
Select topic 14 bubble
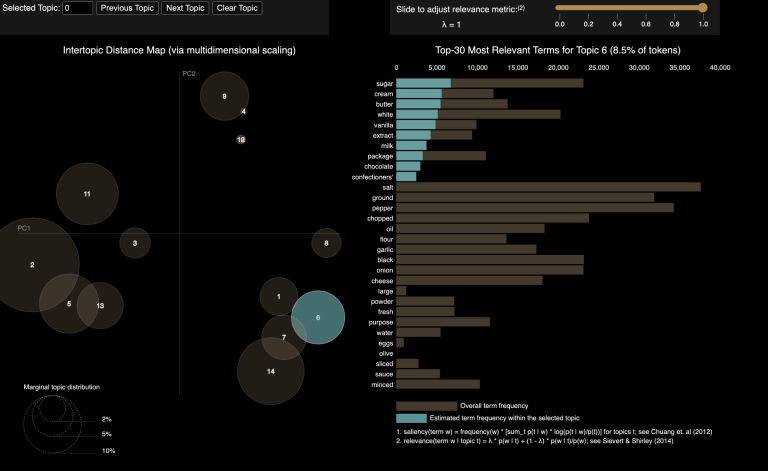(x=270, y=371)
